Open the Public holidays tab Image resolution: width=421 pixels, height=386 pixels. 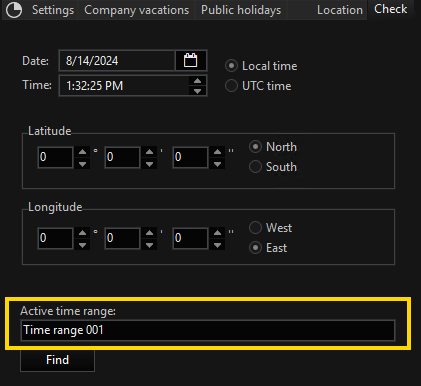tap(241, 10)
